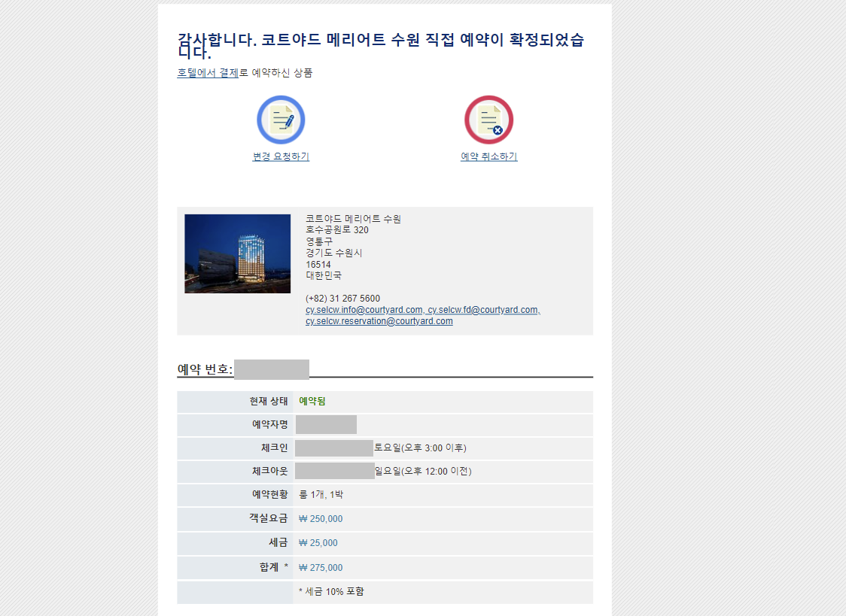This screenshot has width=846, height=616.
Task: Click the 룸 1개, 1박 reservation detail
Action: click(321, 494)
